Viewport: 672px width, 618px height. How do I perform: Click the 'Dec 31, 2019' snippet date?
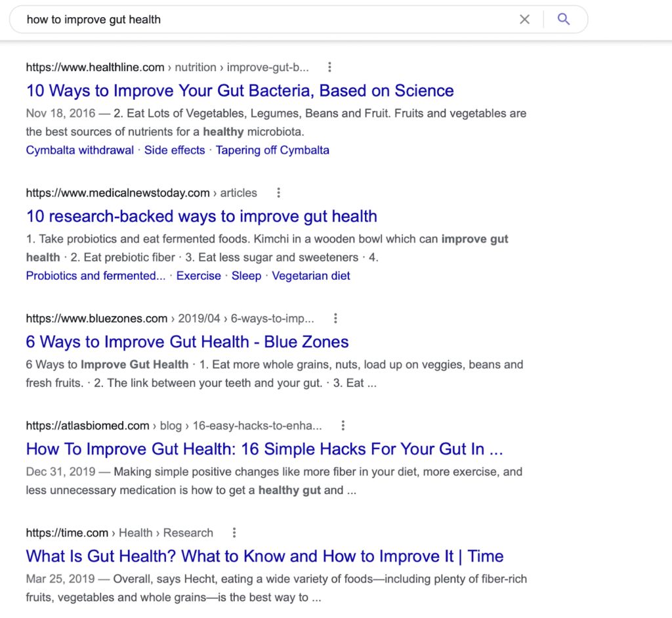coord(60,472)
